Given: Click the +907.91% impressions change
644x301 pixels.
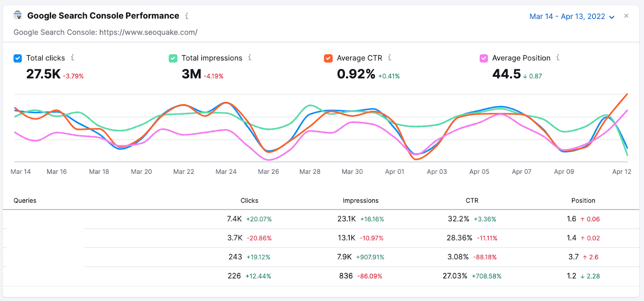Looking at the screenshot, I should (370, 257).
